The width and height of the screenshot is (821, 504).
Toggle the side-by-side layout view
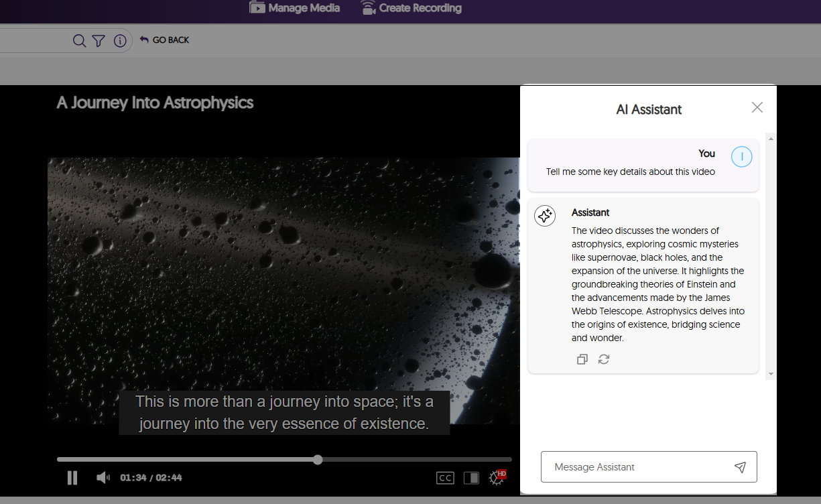[x=471, y=478]
